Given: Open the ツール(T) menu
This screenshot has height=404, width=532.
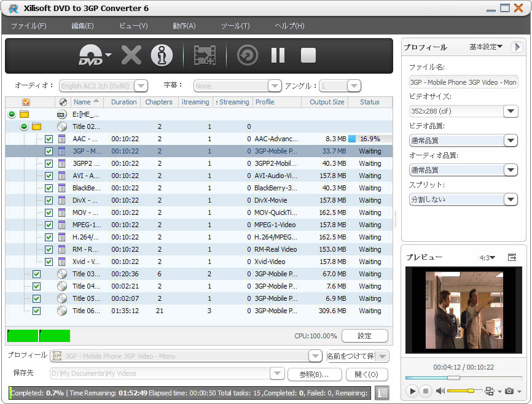Looking at the screenshot, I should pyautogui.click(x=235, y=26).
